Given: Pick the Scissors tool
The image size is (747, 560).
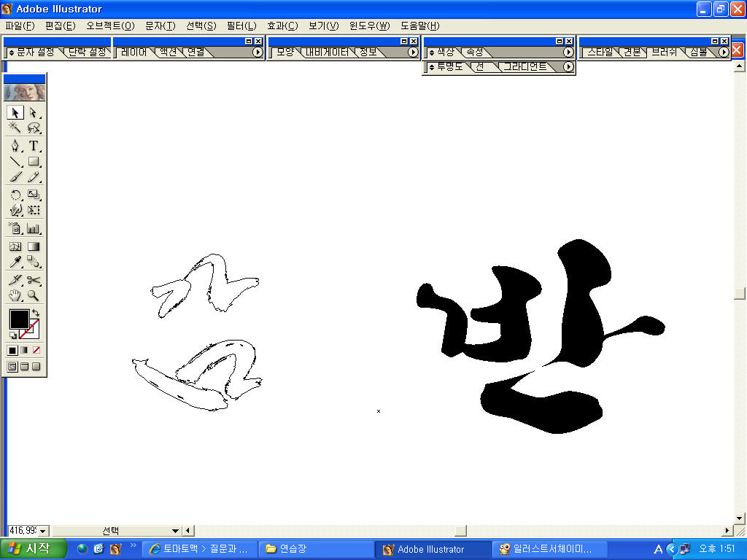Looking at the screenshot, I should (34, 280).
